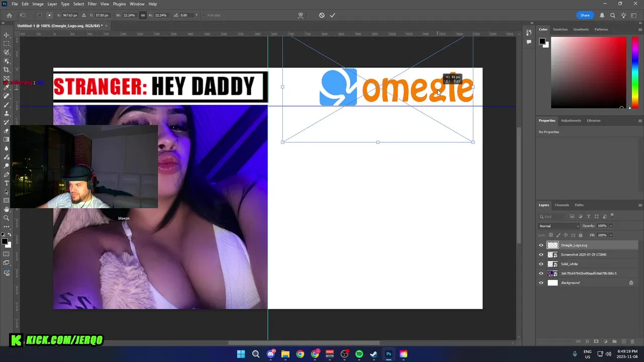Commit the transform with the checkmark icon
Image resolution: width=644 pixels, height=362 pixels.
333,15
